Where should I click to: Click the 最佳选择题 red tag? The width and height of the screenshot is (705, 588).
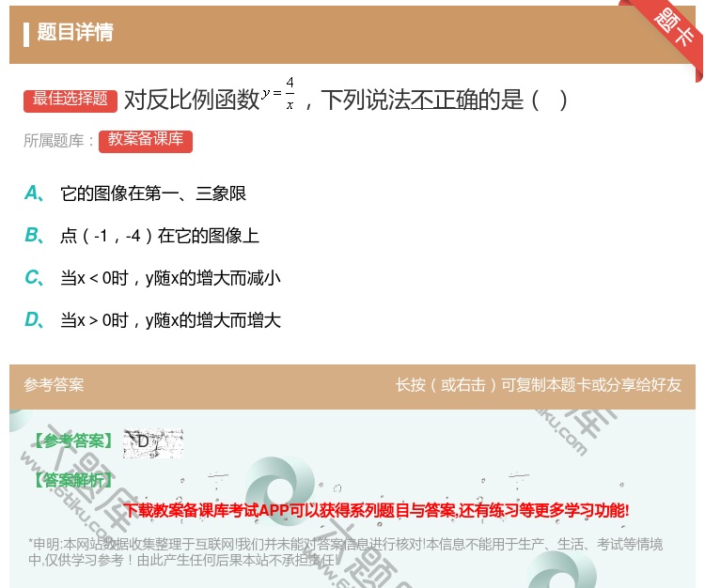click(x=70, y=101)
